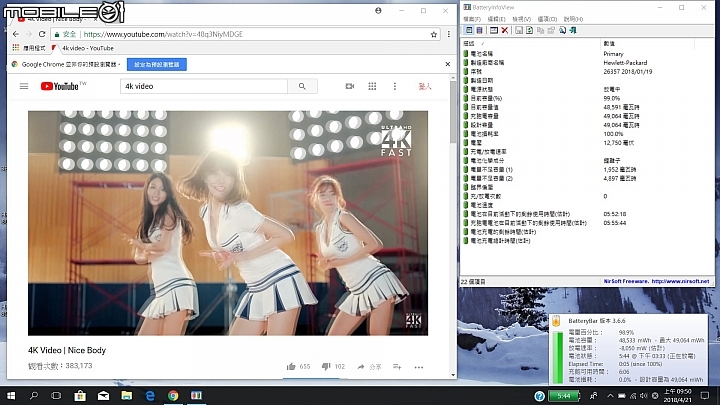Sign in to YouTube

point(425,86)
